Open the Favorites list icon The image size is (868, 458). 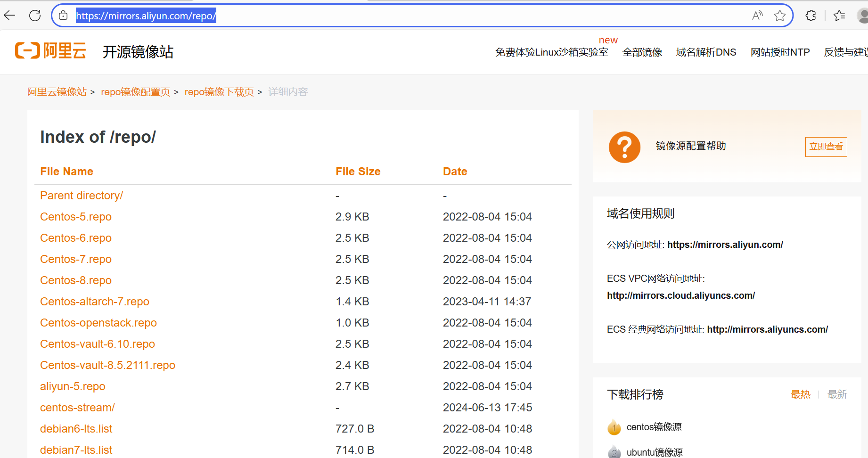point(839,16)
